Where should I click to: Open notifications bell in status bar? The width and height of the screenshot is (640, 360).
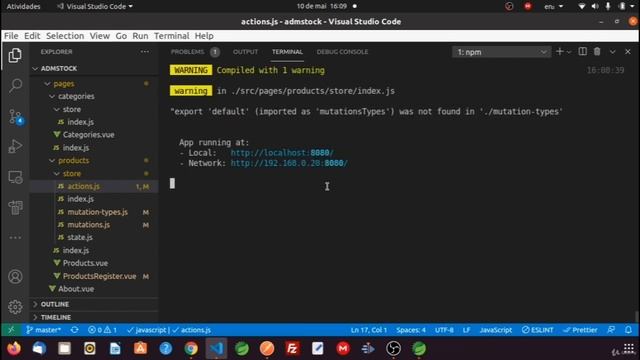pyautogui.click(x=629, y=330)
